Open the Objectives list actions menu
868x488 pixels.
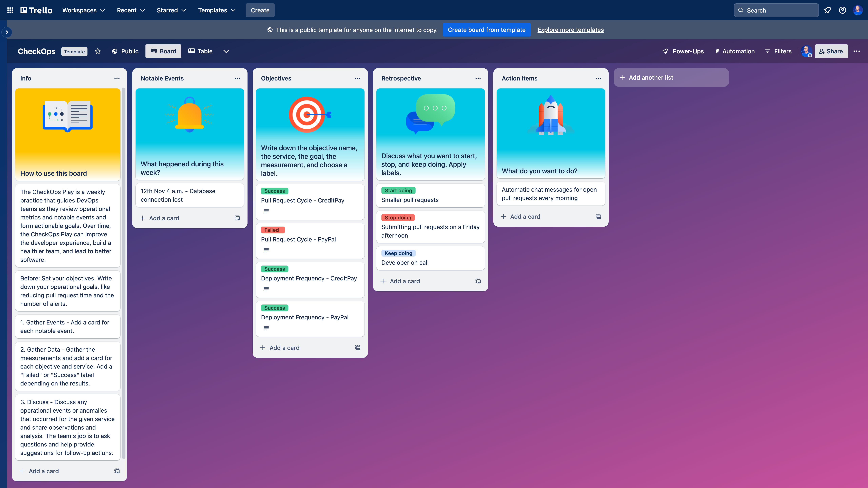358,78
